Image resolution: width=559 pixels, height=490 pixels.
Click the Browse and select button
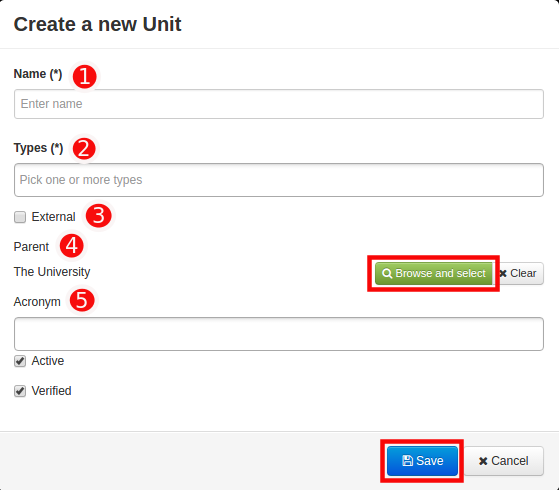(x=434, y=274)
